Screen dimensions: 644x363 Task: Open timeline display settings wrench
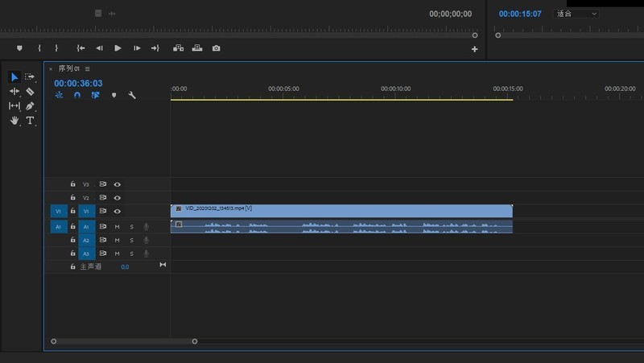pos(132,95)
